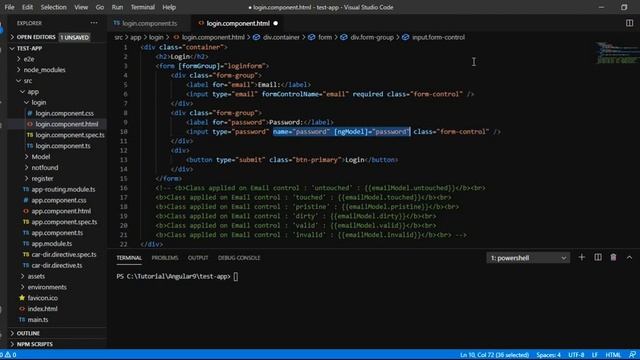Screen dimensions: 640x360
Task: Maximize terminal panel with chevron up
Action: pos(629,258)
